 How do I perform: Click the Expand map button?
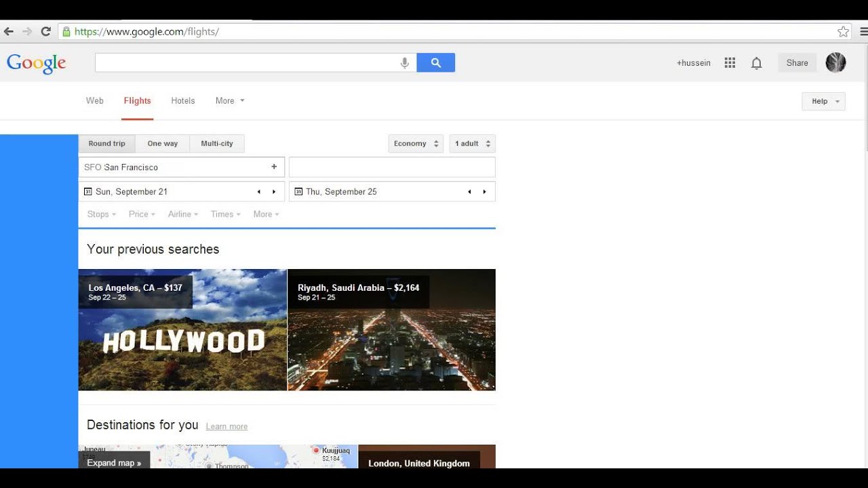(115, 462)
